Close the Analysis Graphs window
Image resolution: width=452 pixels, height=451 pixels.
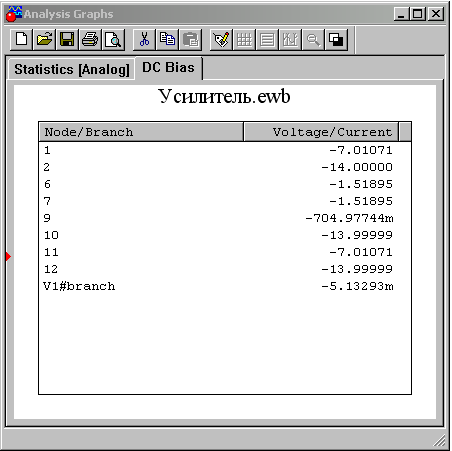click(x=436, y=14)
